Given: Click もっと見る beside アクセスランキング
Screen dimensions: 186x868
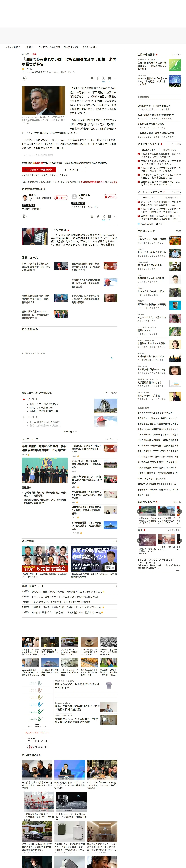Looking at the screenshot, I should point(176,144).
